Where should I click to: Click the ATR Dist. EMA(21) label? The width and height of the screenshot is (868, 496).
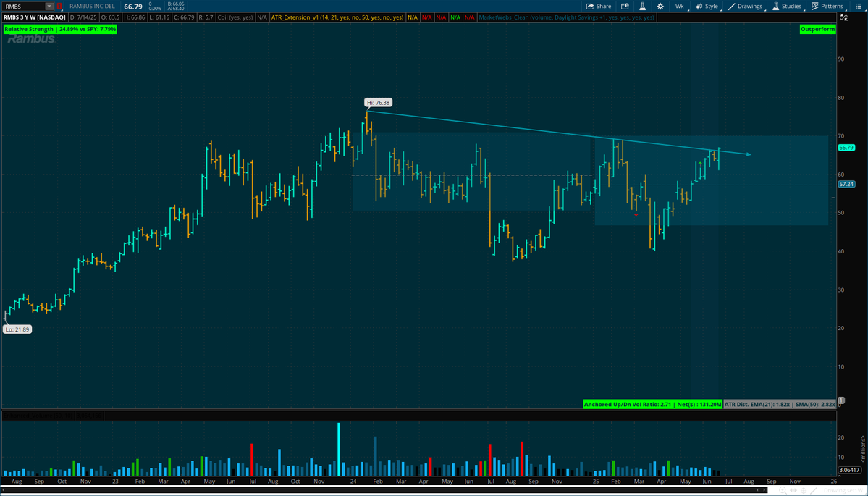779,405
